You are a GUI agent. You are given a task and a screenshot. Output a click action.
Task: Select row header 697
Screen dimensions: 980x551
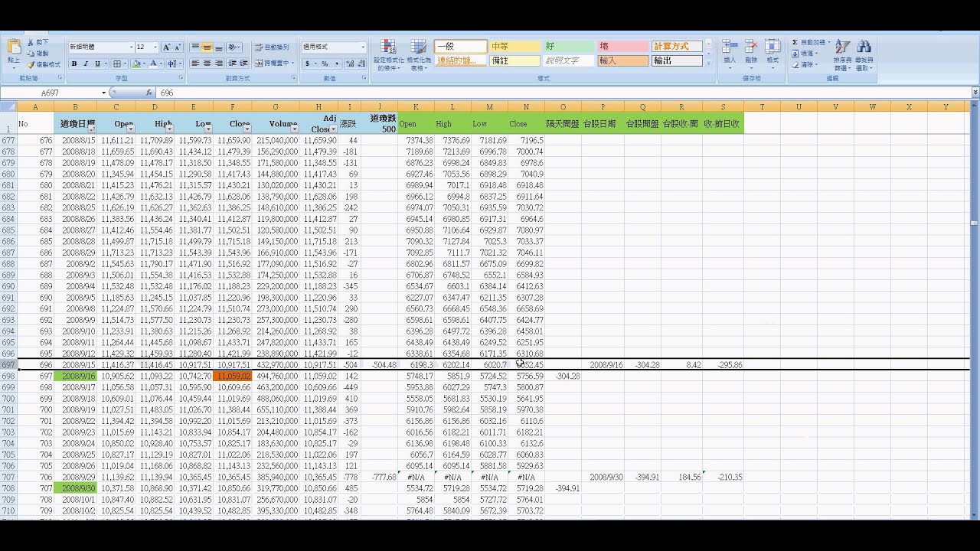(x=8, y=365)
